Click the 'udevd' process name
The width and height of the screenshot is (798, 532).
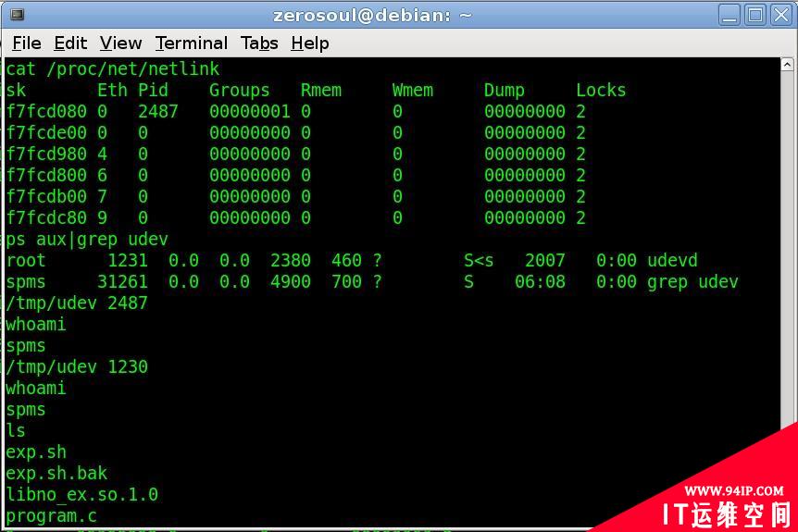672,260
